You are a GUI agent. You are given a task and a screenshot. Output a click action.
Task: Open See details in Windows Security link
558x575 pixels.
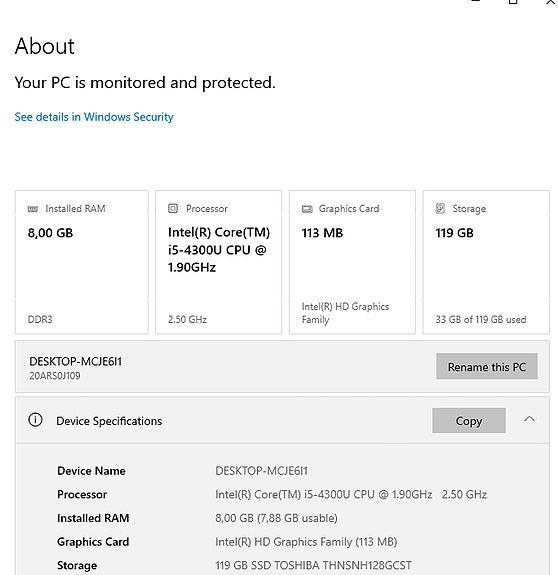click(94, 117)
